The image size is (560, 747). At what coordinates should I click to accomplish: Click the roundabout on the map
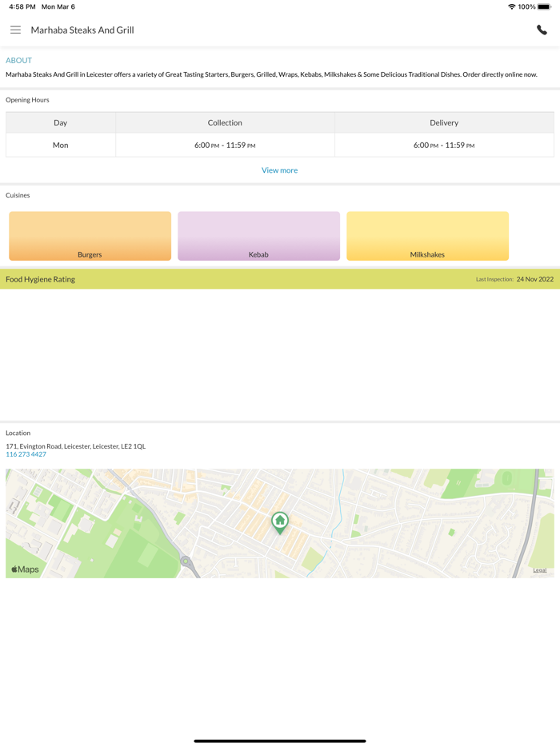pyautogui.click(x=186, y=561)
